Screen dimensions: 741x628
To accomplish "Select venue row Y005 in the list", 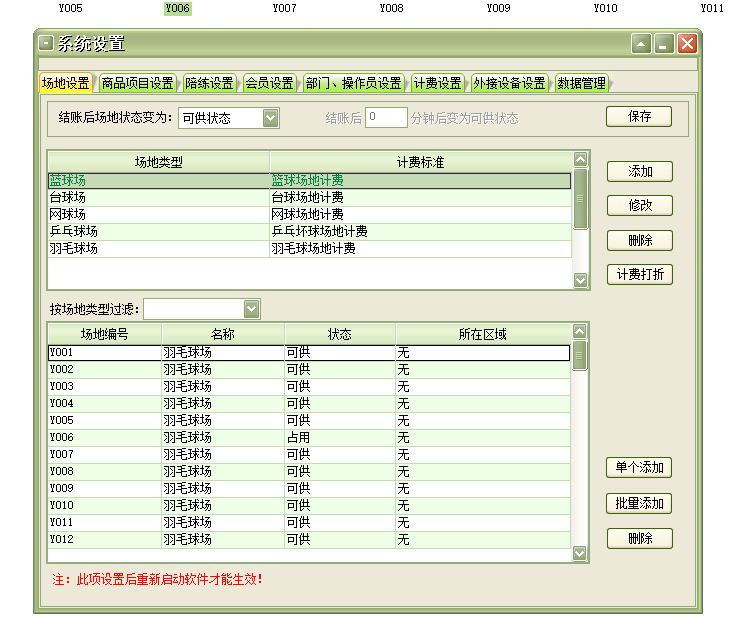I will click(x=309, y=421).
